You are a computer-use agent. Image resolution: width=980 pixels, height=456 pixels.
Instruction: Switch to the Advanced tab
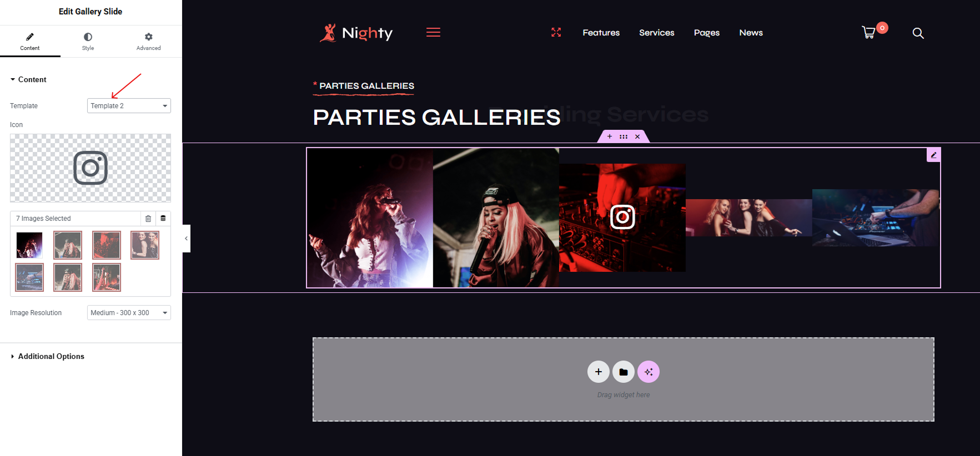pos(148,42)
